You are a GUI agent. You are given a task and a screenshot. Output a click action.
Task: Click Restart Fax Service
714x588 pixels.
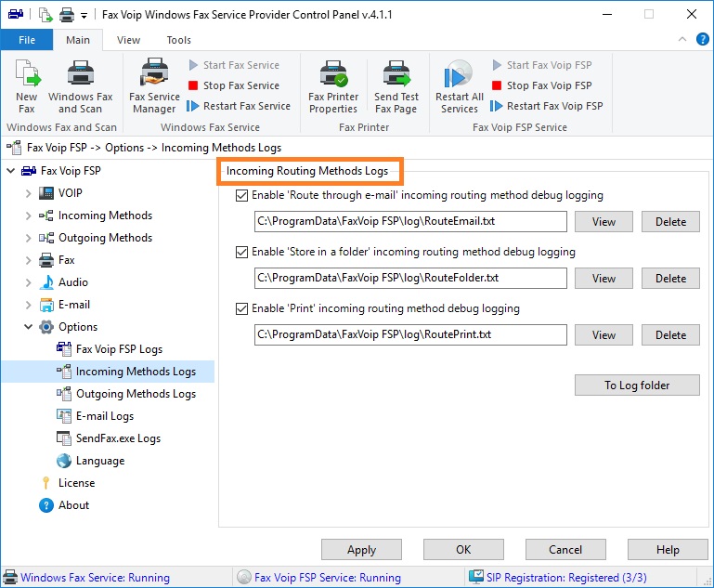(x=239, y=106)
